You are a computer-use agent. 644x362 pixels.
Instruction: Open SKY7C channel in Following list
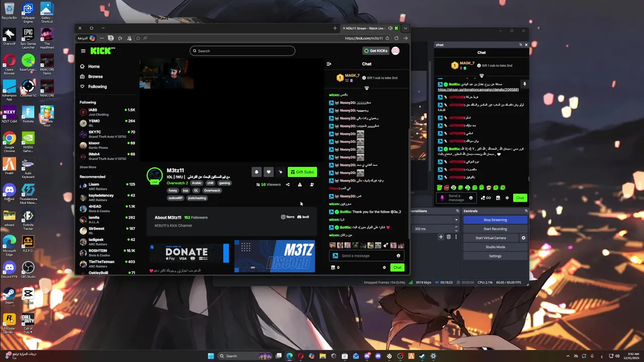coord(108,134)
